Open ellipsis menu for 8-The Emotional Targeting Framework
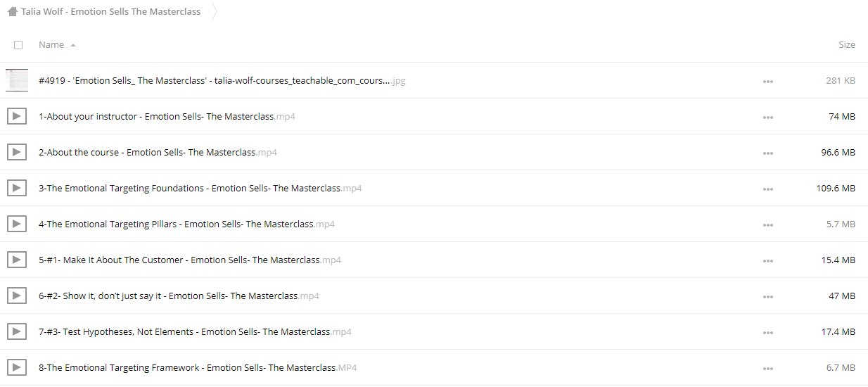This screenshot has width=868, height=387. point(767,368)
